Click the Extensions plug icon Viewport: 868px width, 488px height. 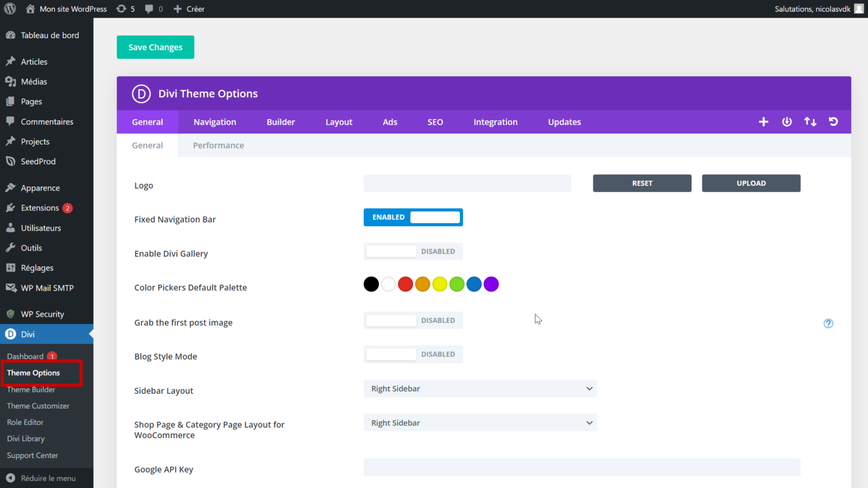(10, 208)
